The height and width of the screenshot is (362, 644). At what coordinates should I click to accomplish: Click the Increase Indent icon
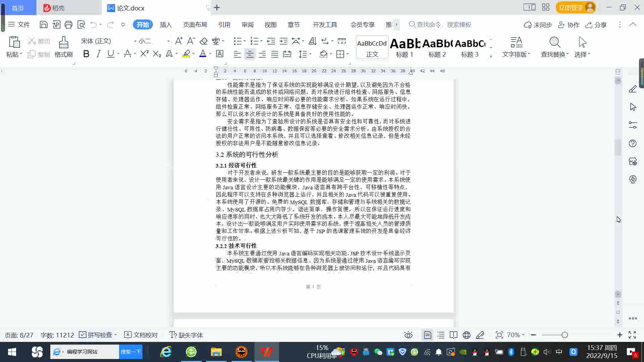(284, 41)
